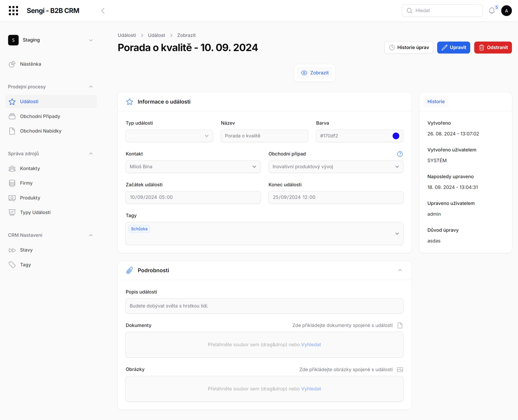Image resolution: width=518 pixels, height=420 pixels.
Task: Collapse the Podrobnosti section
Action: 400,270
